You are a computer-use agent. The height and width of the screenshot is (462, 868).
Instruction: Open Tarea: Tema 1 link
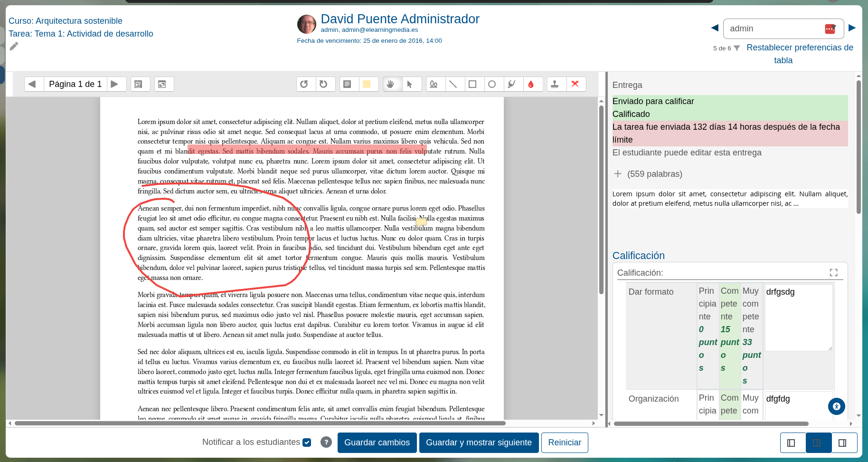coord(81,34)
